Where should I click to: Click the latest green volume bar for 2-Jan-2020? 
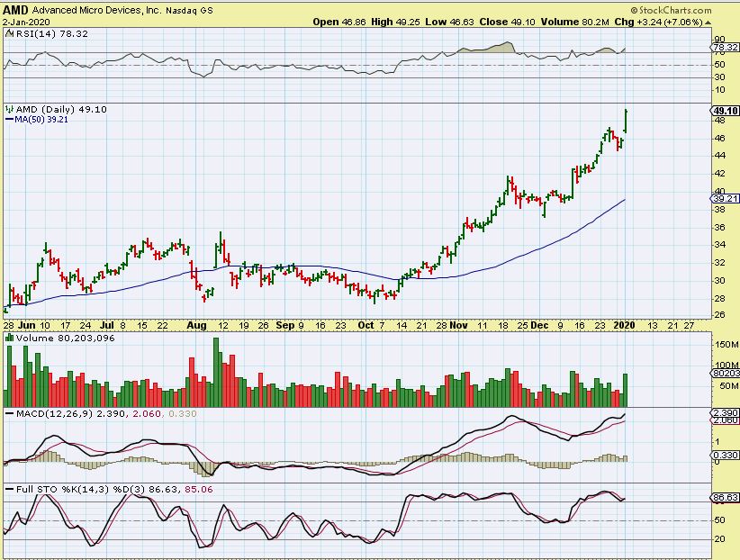click(x=626, y=390)
